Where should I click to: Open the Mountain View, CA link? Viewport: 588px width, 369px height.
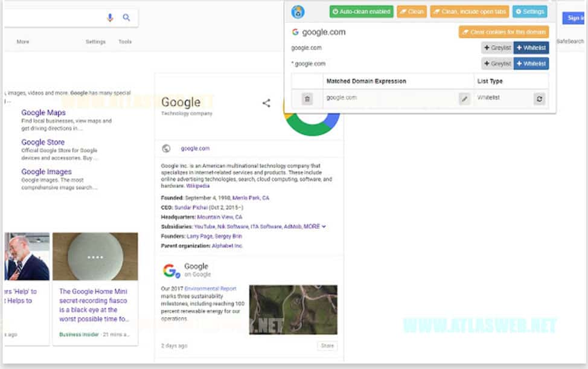(x=219, y=217)
